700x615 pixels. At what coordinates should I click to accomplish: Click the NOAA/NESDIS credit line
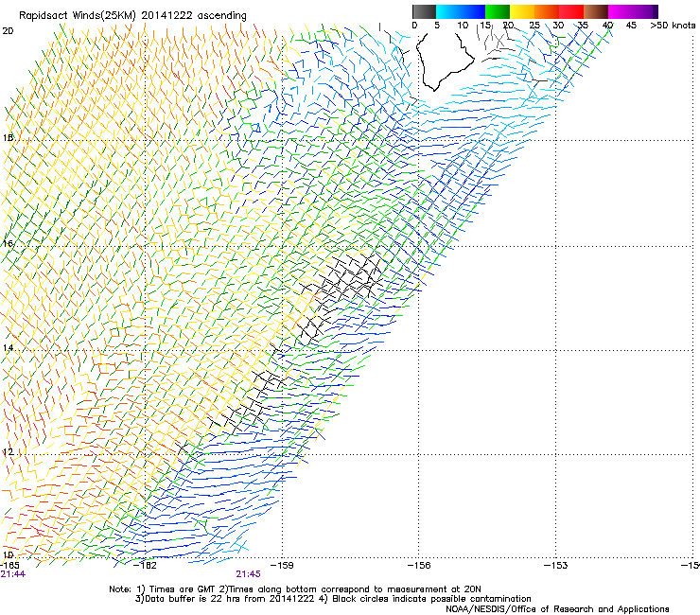click(x=557, y=609)
